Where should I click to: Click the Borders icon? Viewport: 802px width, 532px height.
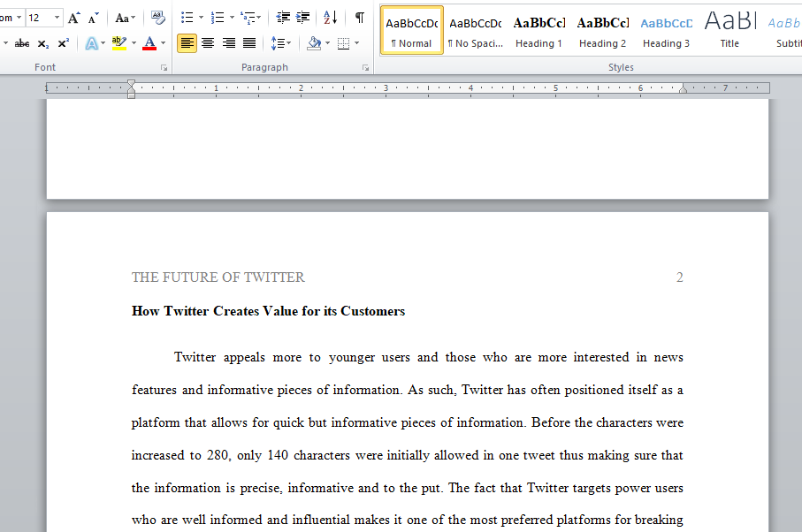point(344,43)
